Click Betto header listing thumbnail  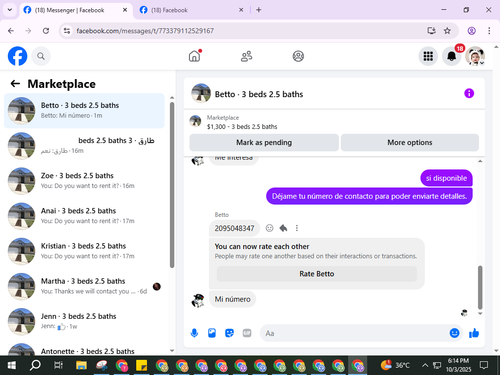pyautogui.click(x=201, y=93)
